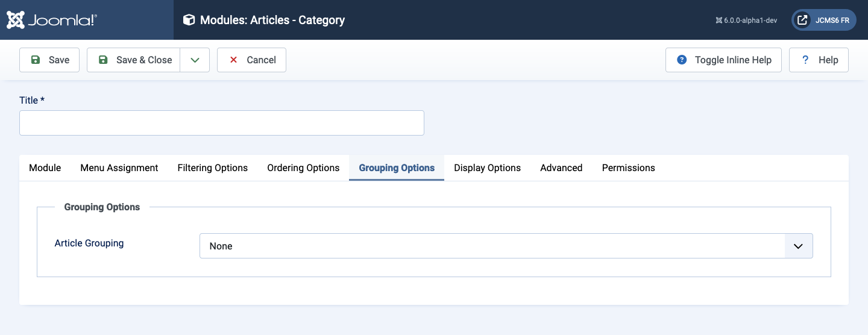Open the Help button
Screen dimensions: 868x335
click(819, 60)
